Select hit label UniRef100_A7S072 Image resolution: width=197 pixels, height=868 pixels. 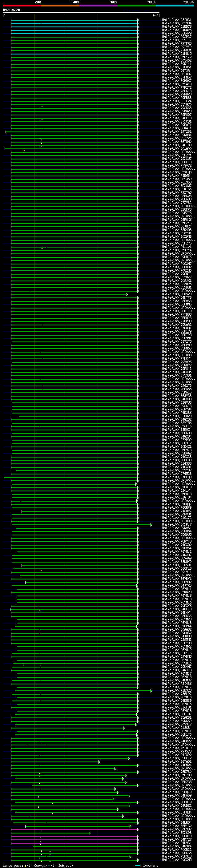coord(177,165)
